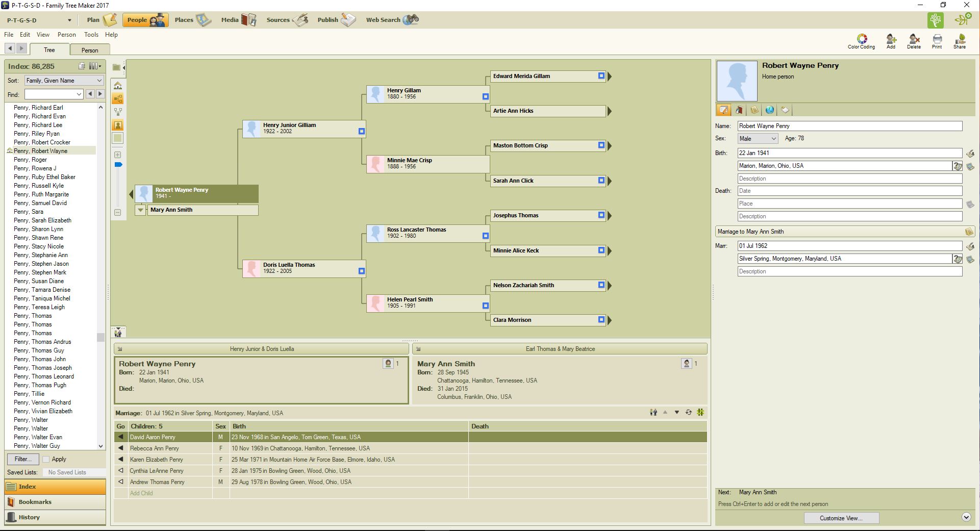Switch to the Person tab

90,50
